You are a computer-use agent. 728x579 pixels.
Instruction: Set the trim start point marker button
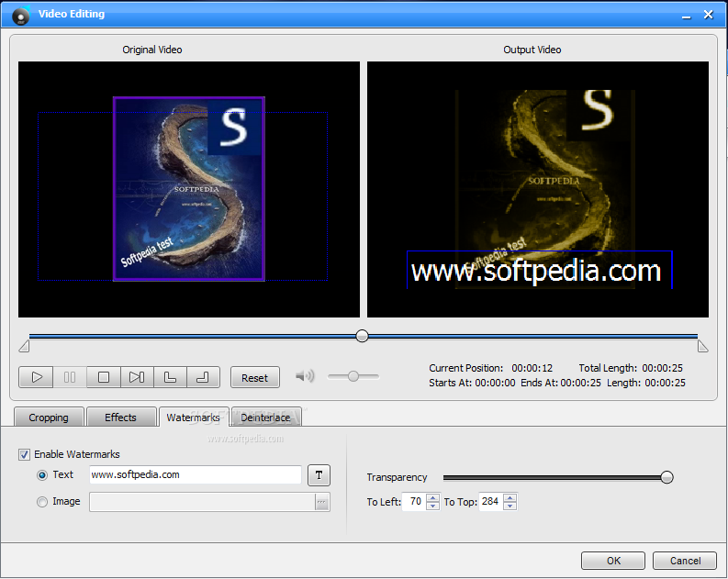point(170,377)
